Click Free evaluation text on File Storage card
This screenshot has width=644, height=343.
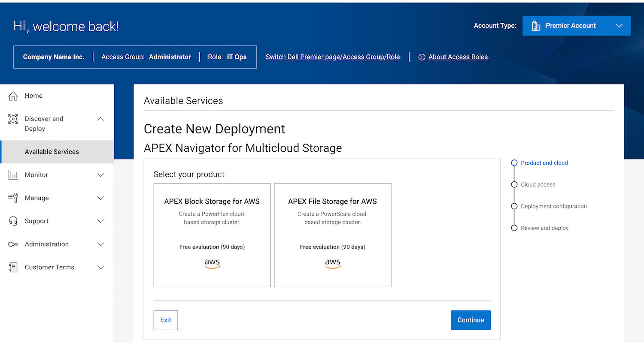333,247
